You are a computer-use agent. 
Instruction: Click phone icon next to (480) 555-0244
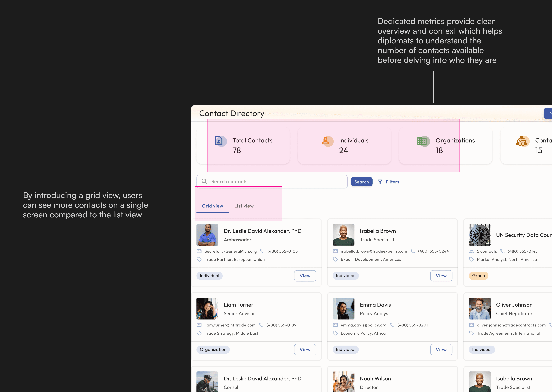[x=413, y=251]
